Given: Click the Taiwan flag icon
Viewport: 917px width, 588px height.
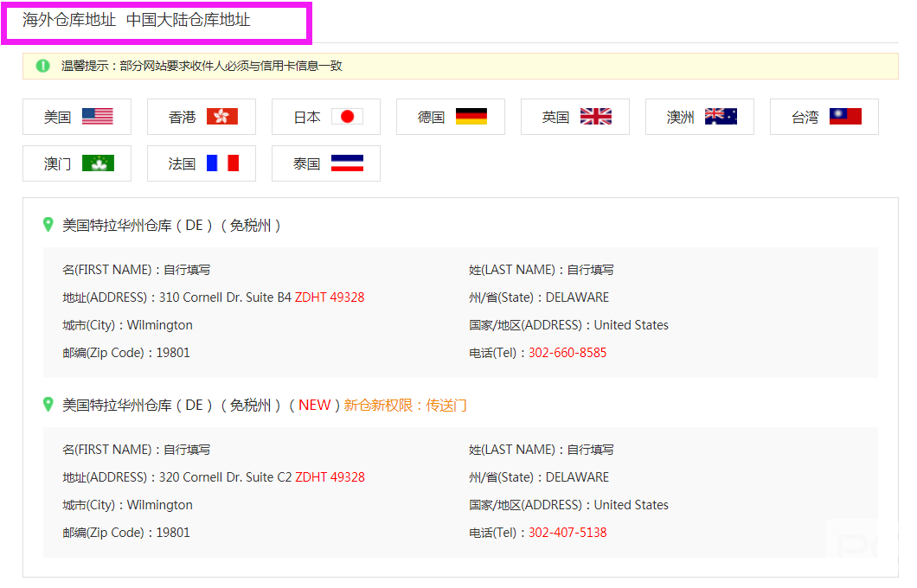Looking at the screenshot, I should point(845,117).
